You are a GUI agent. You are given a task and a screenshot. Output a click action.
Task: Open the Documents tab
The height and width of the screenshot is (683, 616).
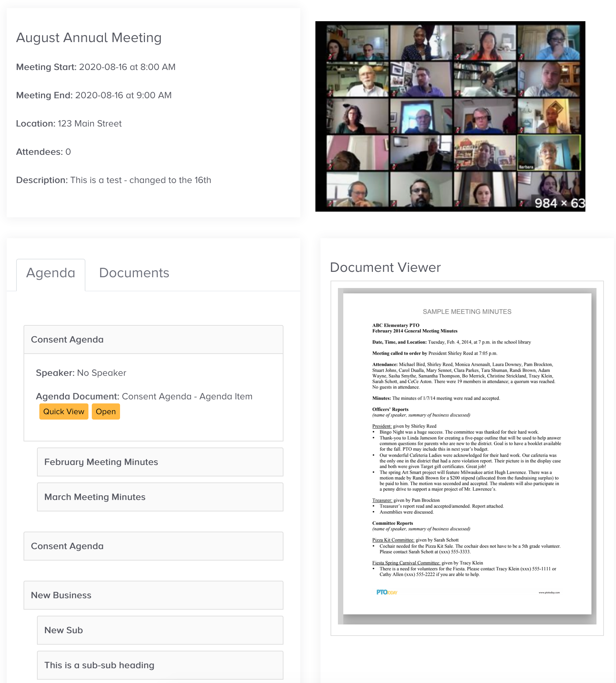click(x=134, y=273)
